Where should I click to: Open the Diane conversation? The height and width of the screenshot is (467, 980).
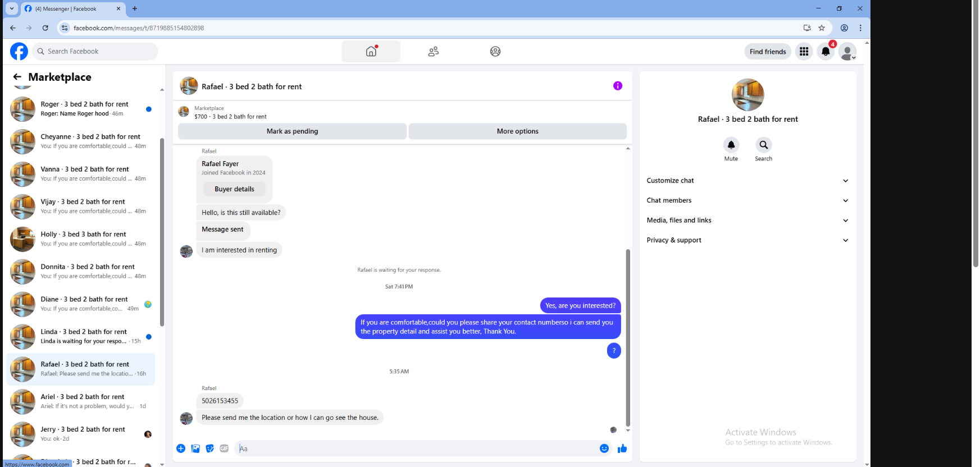[81, 304]
